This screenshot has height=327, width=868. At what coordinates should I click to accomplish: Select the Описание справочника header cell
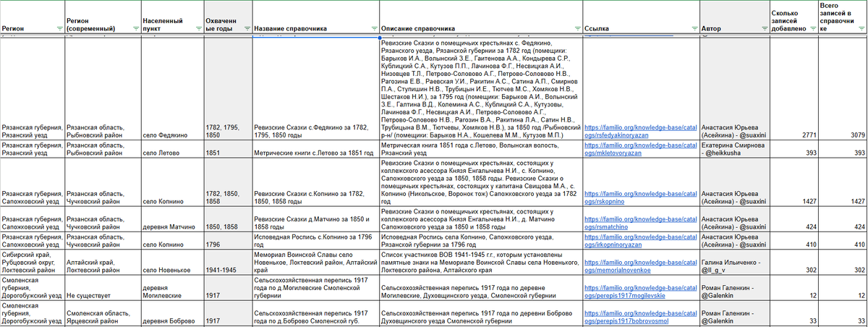coord(481,18)
